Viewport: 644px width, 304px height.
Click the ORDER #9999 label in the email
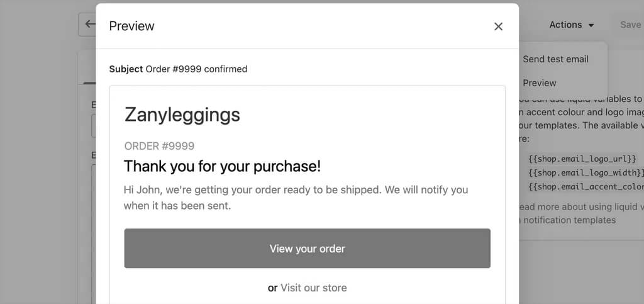(159, 146)
